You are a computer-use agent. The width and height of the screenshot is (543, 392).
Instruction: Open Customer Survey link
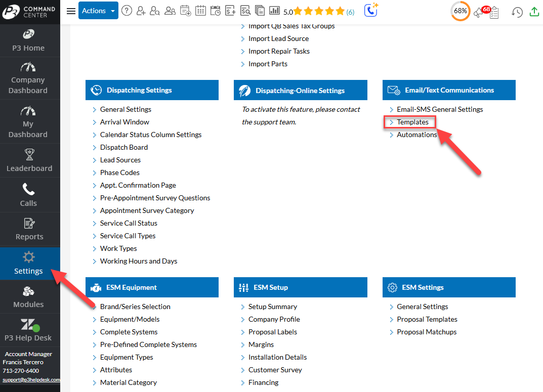coord(275,370)
